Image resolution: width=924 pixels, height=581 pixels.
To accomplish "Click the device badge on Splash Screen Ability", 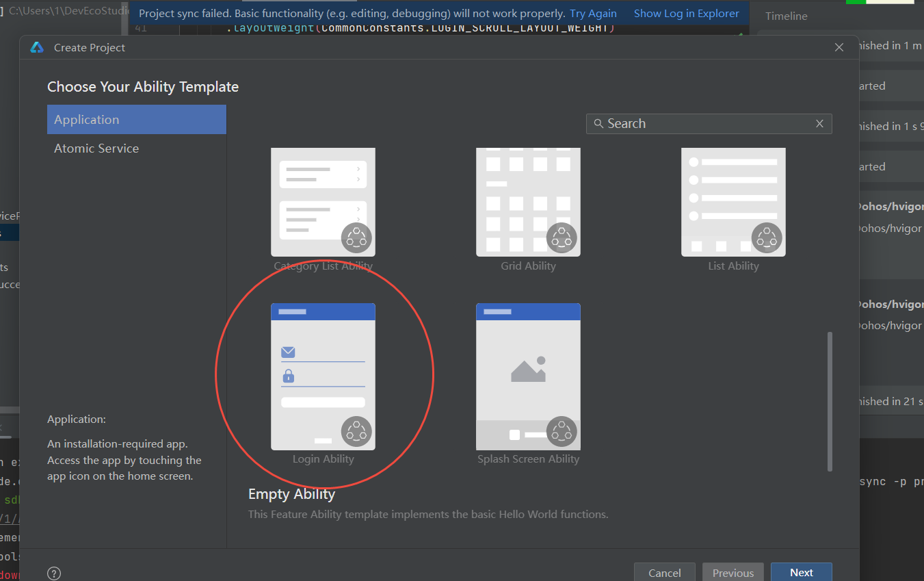I will pyautogui.click(x=562, y=431).
